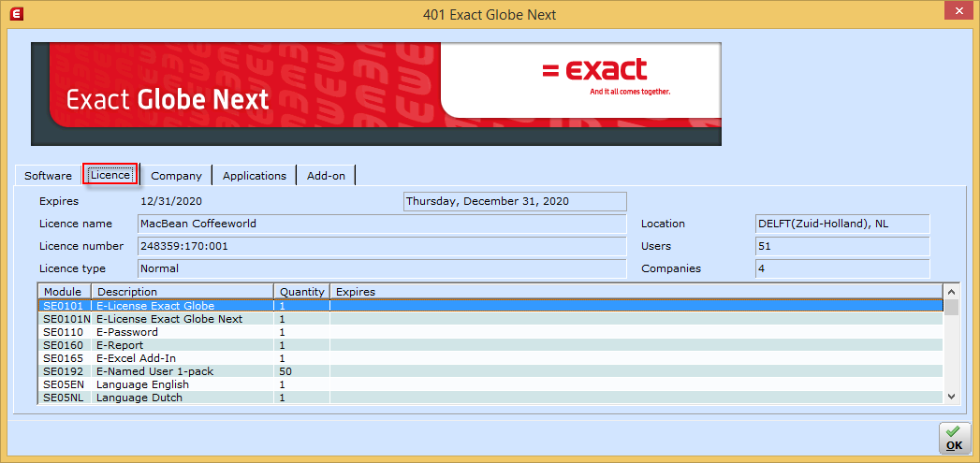Viewport: 980px width, 463px height.
Task: Click the module list scrollbar thumb
Action: [951, 307]
